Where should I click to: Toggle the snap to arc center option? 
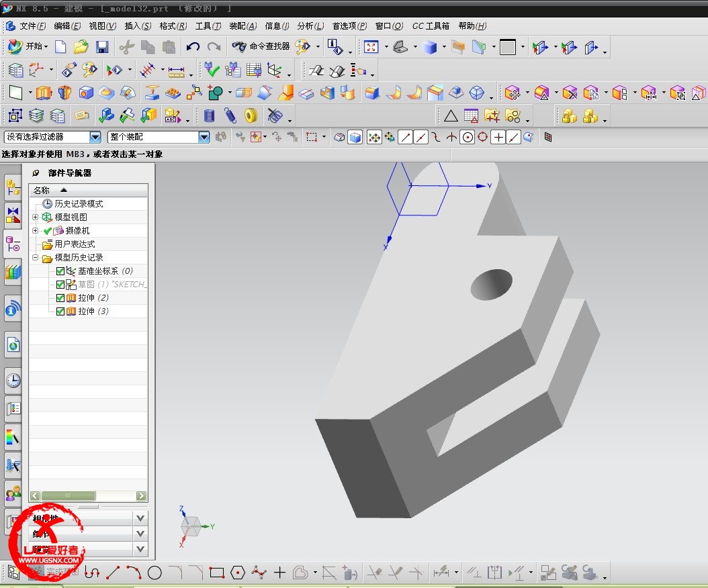[x=468, y=137]
